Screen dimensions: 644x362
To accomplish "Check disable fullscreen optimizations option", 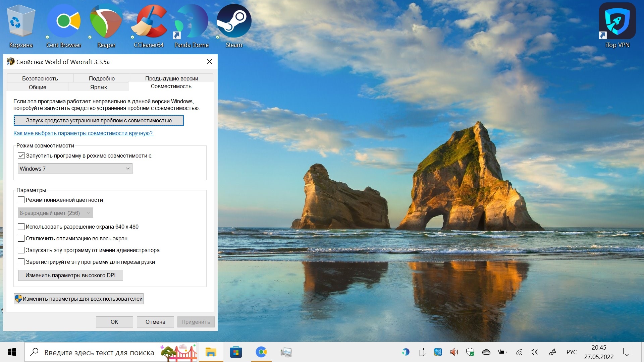I will point(21,238).
